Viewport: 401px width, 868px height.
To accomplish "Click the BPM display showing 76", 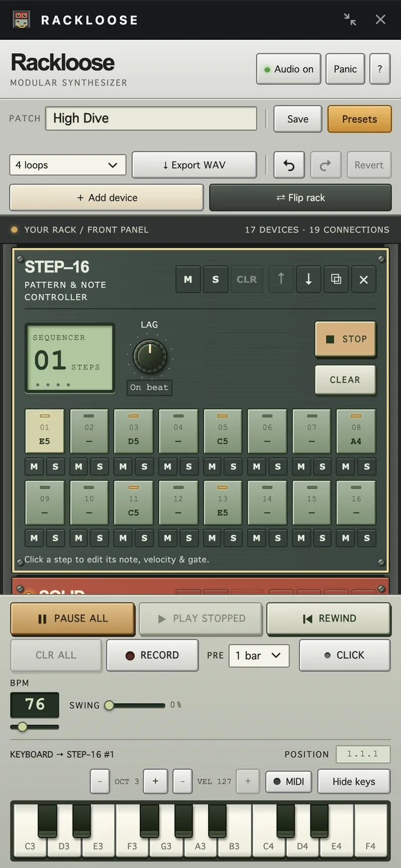I will point(35,704).
